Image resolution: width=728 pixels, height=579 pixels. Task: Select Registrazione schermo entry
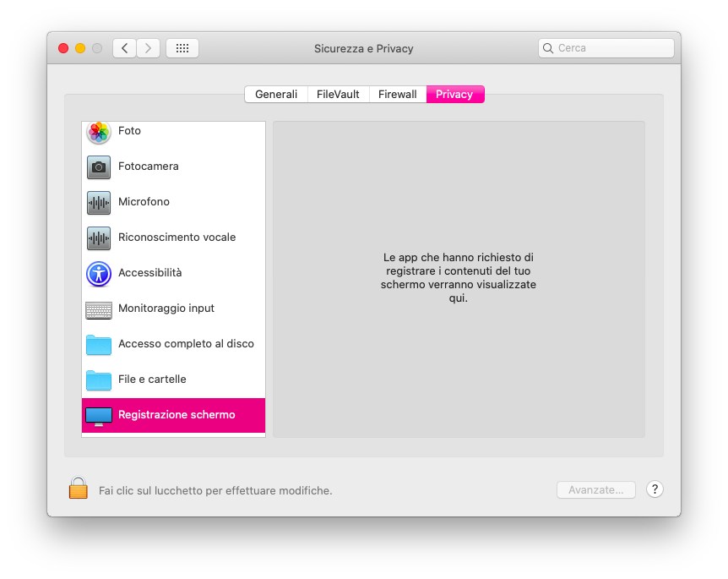tap(174, 415)
